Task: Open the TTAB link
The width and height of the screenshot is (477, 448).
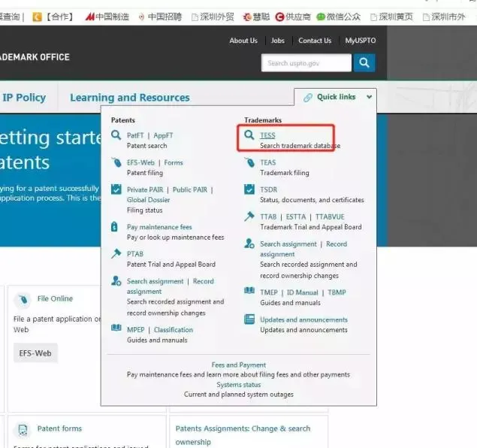Action: pyautogui.click(x=268, y=216)
